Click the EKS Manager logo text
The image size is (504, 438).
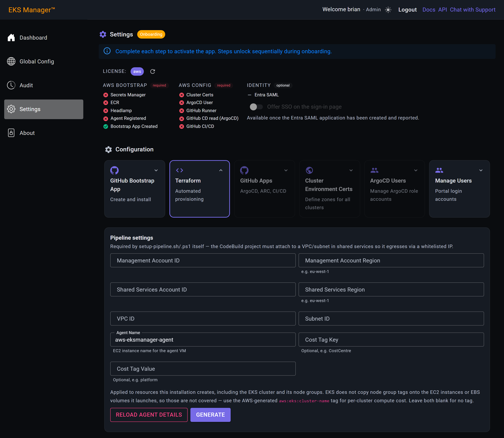click(x=31, y=10)
